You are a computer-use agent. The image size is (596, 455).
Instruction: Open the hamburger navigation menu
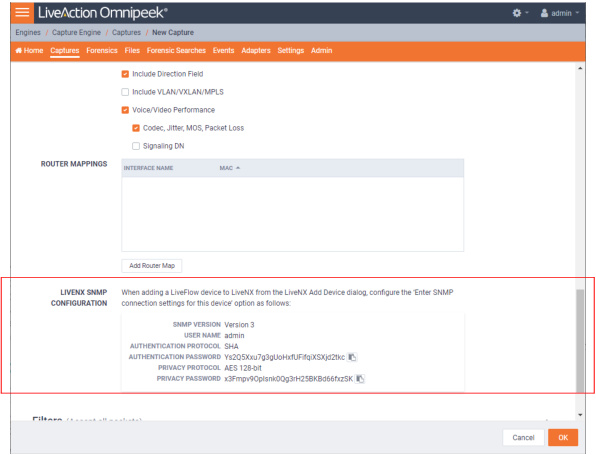(x=22, y=13)
